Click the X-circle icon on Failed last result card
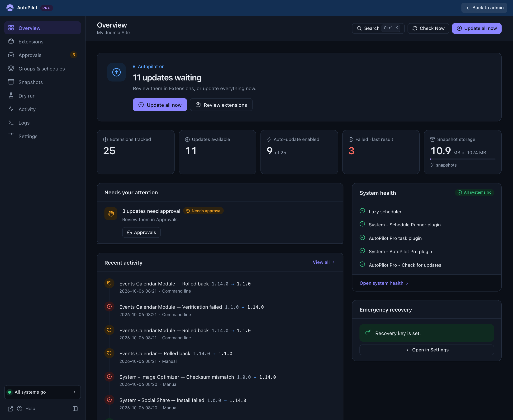The image size is (513, 420). [x=351, y=140]
